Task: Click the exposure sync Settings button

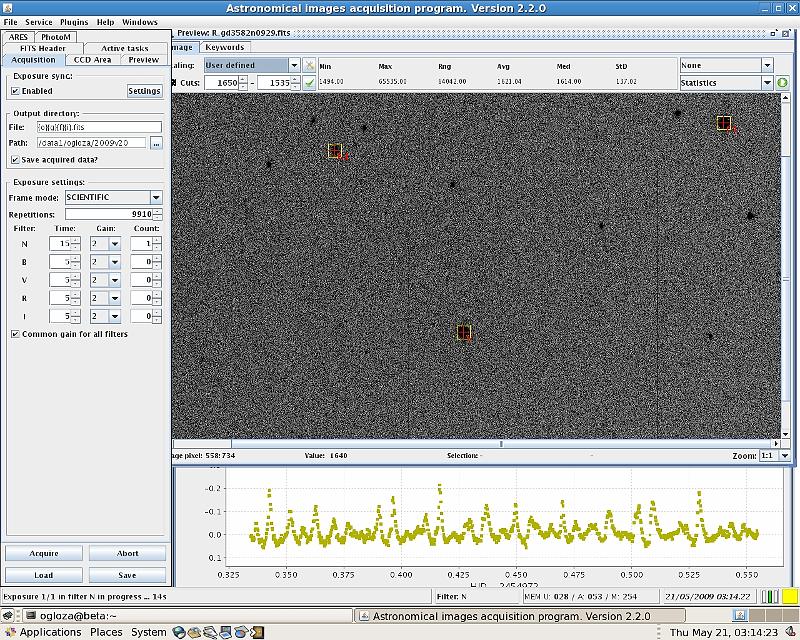Action: 145,91
